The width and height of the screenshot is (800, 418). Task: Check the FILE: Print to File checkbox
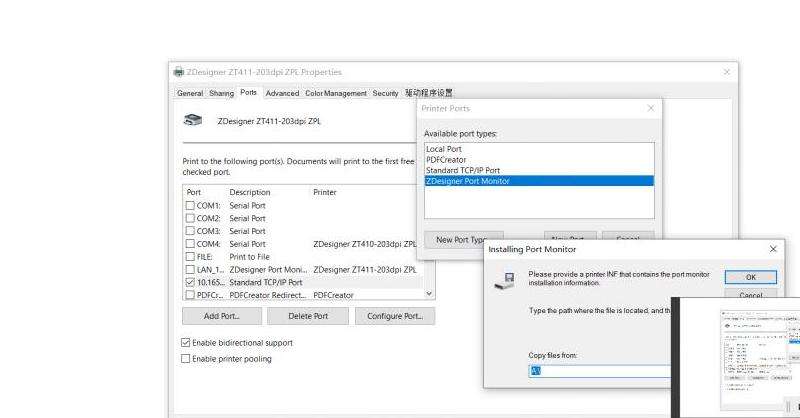190,256
